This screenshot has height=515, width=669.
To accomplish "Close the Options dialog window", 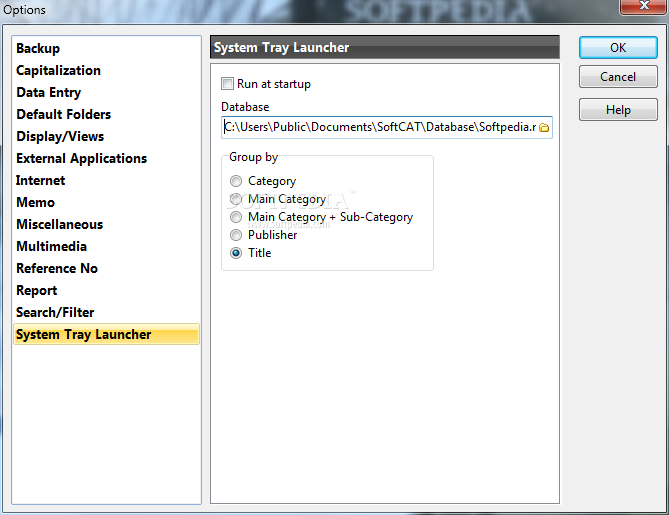I will tap(644, 6).
